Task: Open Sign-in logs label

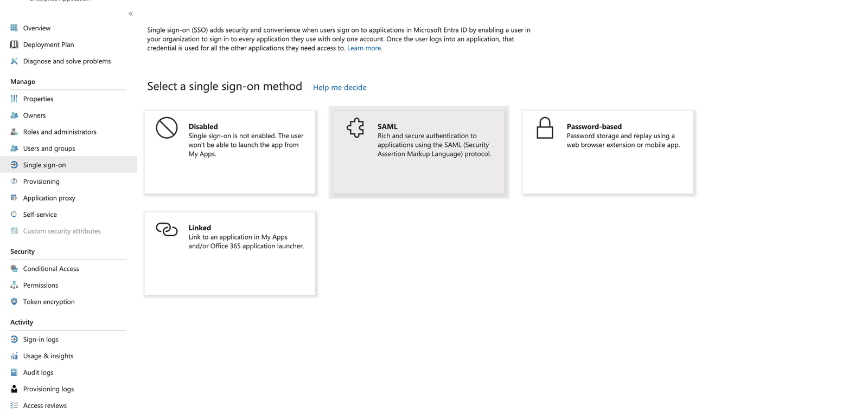Action: [41, 340]
